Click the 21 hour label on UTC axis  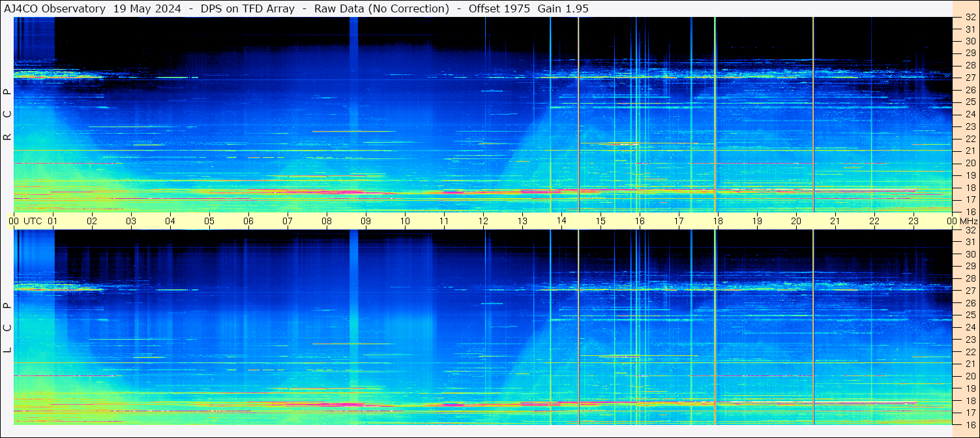coord(835,221)
